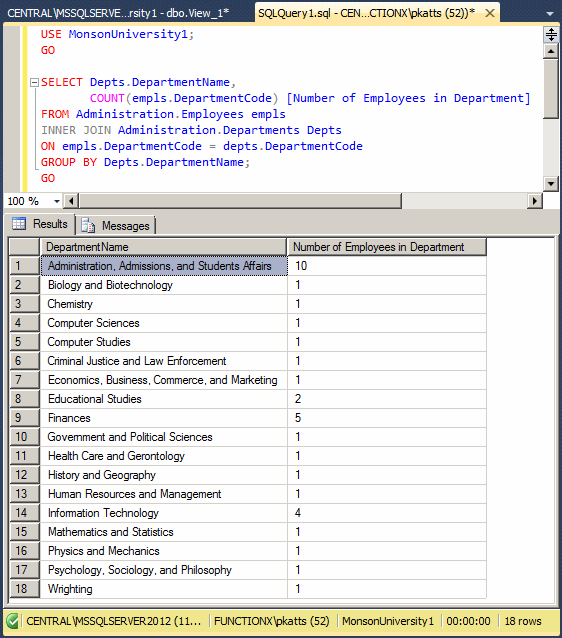
Task: Click the 00:00:00 elapsed time entry
Action: (x=468, y=621)
